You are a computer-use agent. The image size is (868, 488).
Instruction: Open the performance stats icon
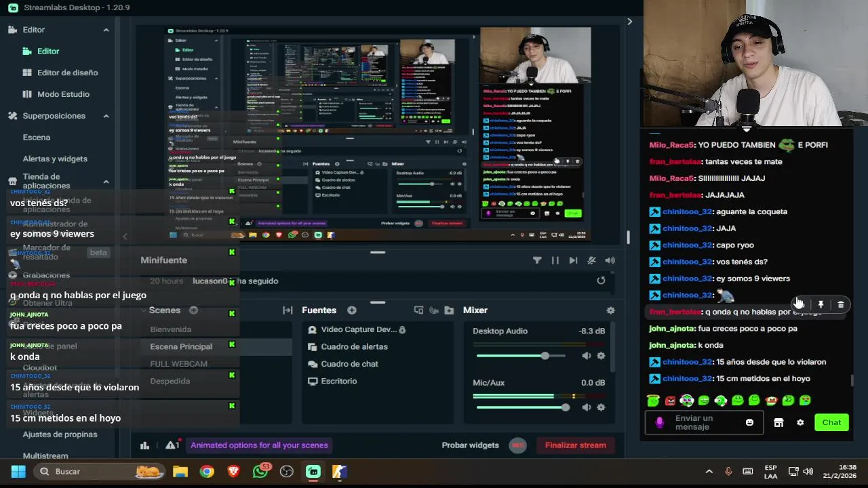click(x=144, y=445)
